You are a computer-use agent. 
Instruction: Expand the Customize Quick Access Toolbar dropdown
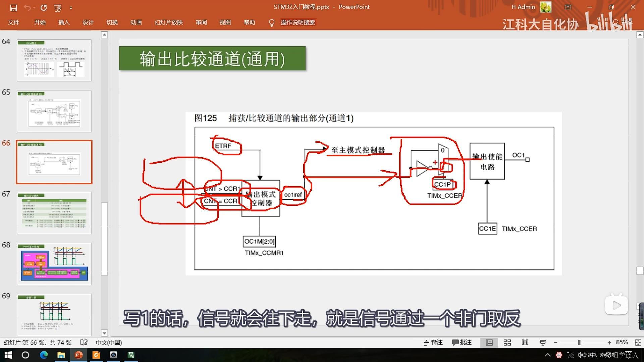pyautogui.click(x=71, y=7)
